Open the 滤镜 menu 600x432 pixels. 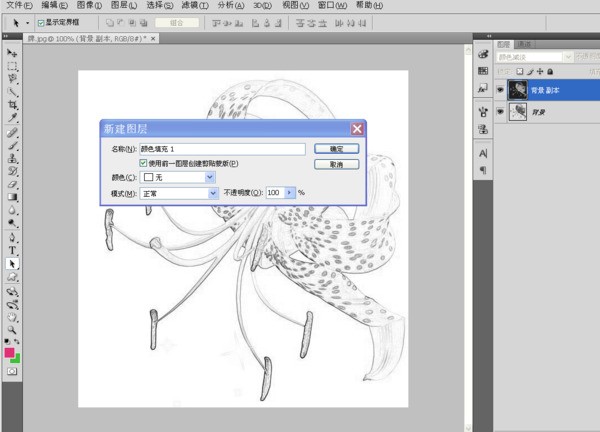(x=183, y=5)
